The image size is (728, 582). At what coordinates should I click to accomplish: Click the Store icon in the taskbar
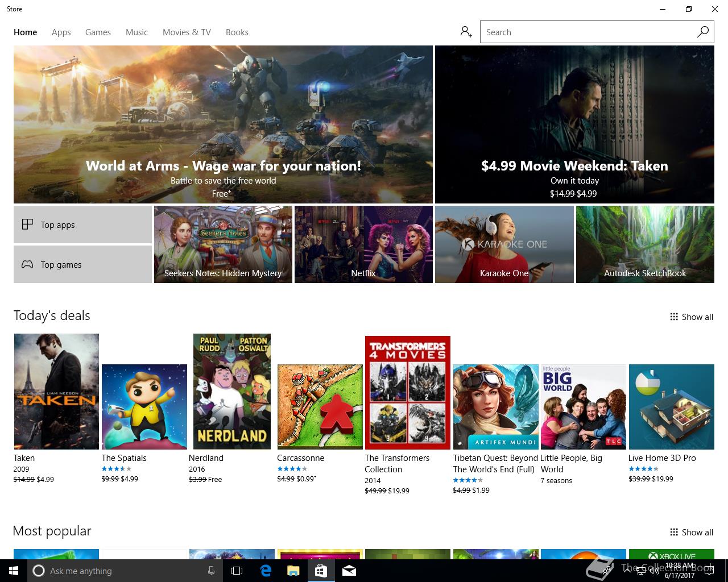(321, 571)
